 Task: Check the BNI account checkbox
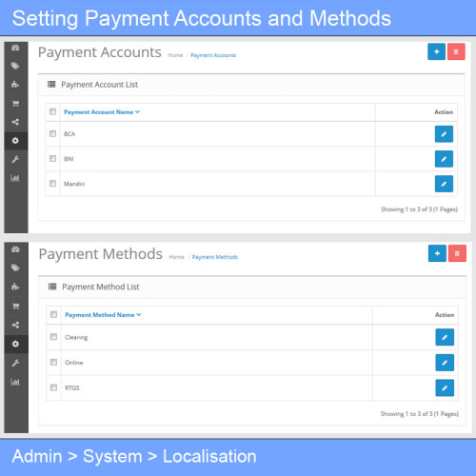(52, 158)
